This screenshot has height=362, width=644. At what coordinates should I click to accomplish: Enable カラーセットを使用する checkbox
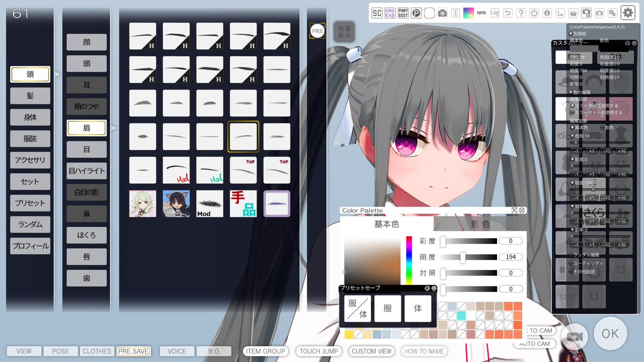[573, 113]
